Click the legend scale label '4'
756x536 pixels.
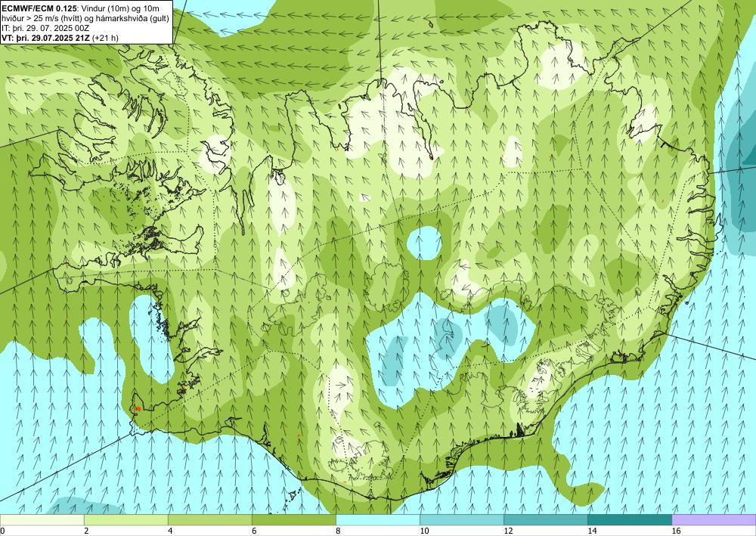point(169,531)
